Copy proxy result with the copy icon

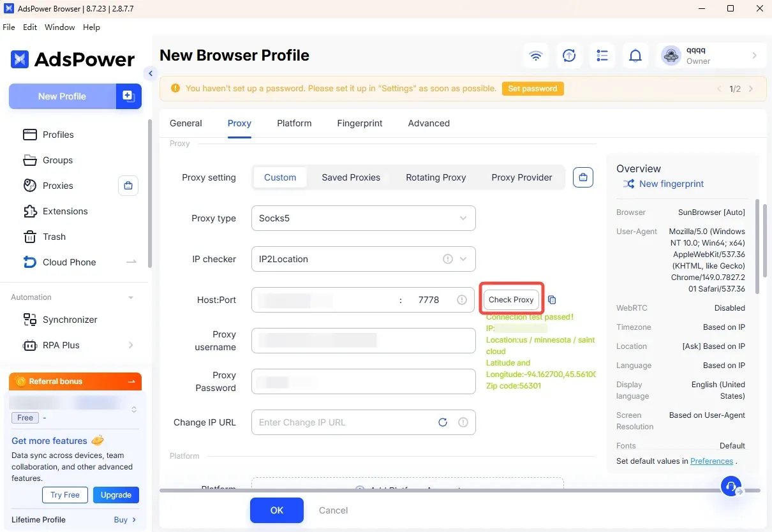click(x=553, y=300)
